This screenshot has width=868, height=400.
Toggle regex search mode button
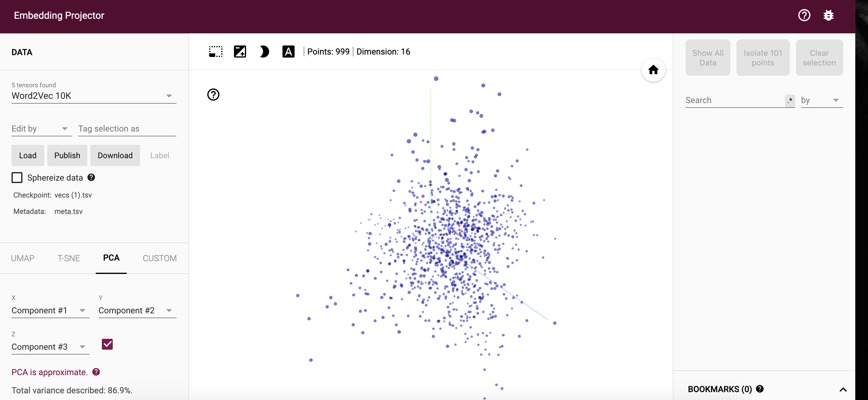click(x=790, y=100)
